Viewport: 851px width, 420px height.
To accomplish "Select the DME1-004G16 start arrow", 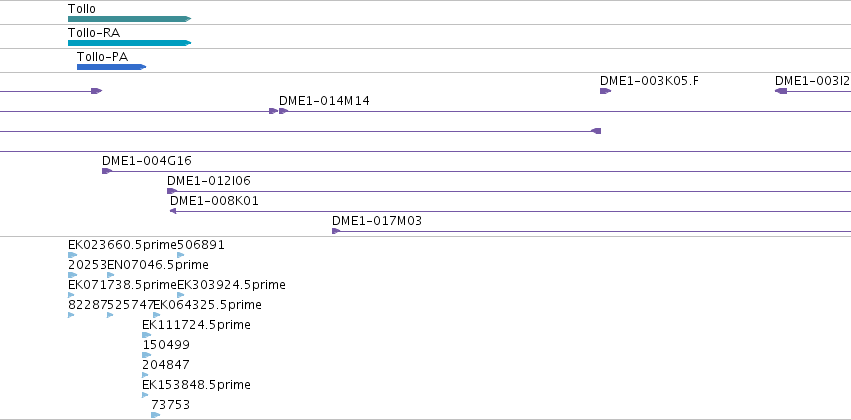I will 107,171.
